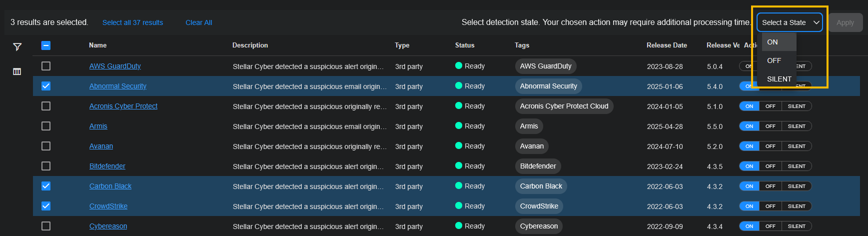Open the column chooser icon

(x=17, y=71)
